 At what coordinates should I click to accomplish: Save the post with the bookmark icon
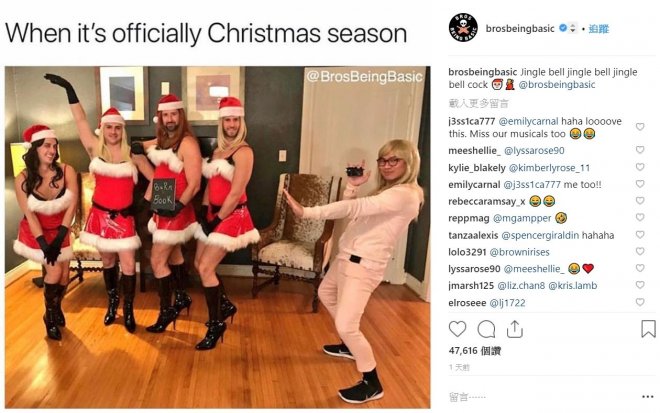tap(648, 329)
